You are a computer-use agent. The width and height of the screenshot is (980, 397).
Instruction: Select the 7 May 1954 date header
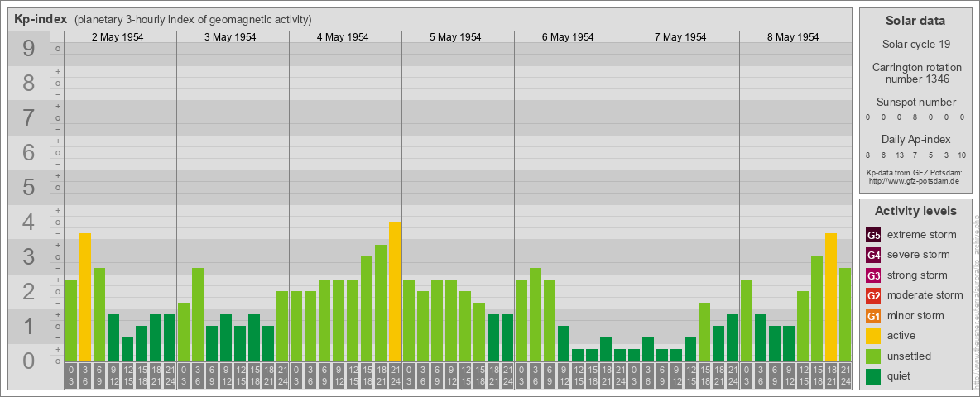click(x=680, y=37)
